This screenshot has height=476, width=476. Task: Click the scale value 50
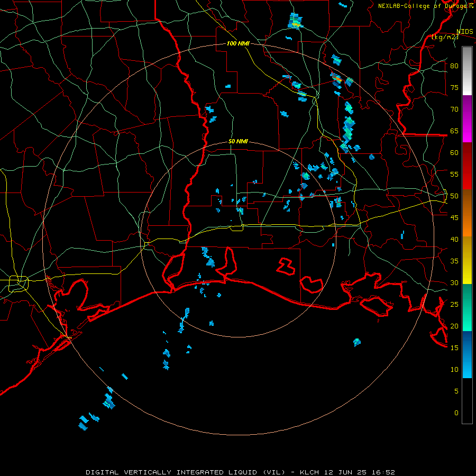pyautogui.click(x=454, y=196)
